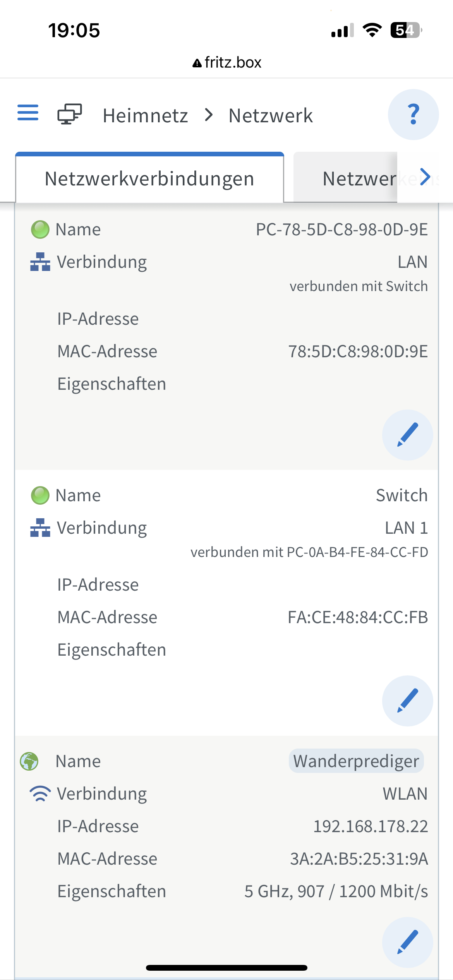Edit the PC-78-5D-C8-98-0D-9E device entry

(407, 435)
